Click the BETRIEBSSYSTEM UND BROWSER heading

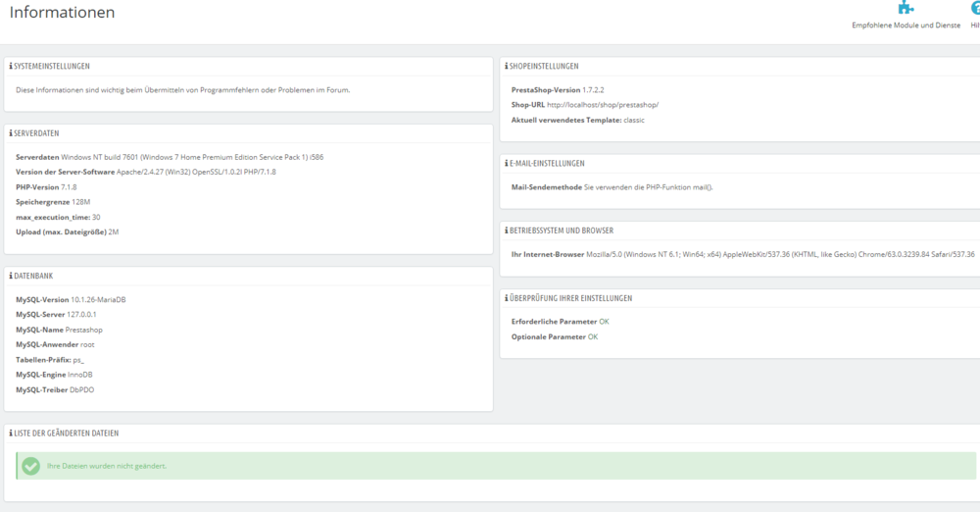click(x=562, y=230)
